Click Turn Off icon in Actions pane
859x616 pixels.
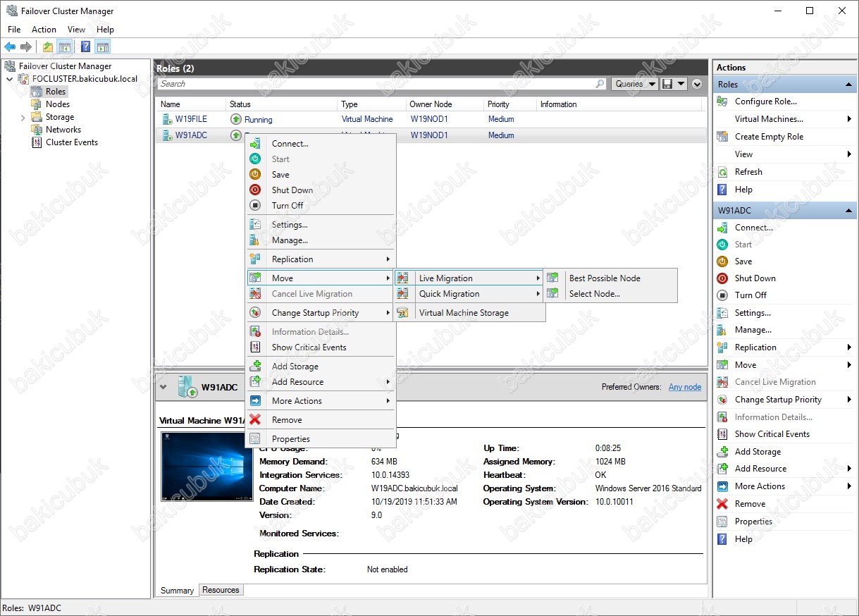coord(722,295)
